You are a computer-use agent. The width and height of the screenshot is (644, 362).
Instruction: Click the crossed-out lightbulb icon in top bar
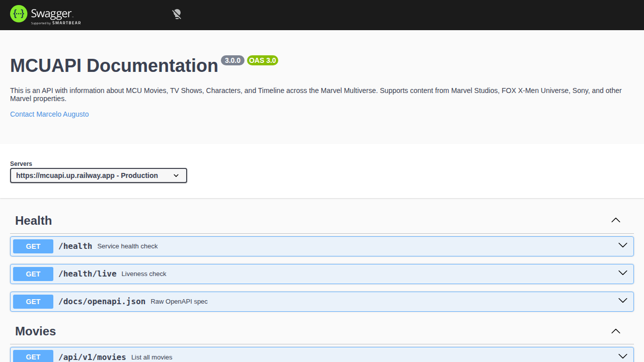[x=177, y=15]
